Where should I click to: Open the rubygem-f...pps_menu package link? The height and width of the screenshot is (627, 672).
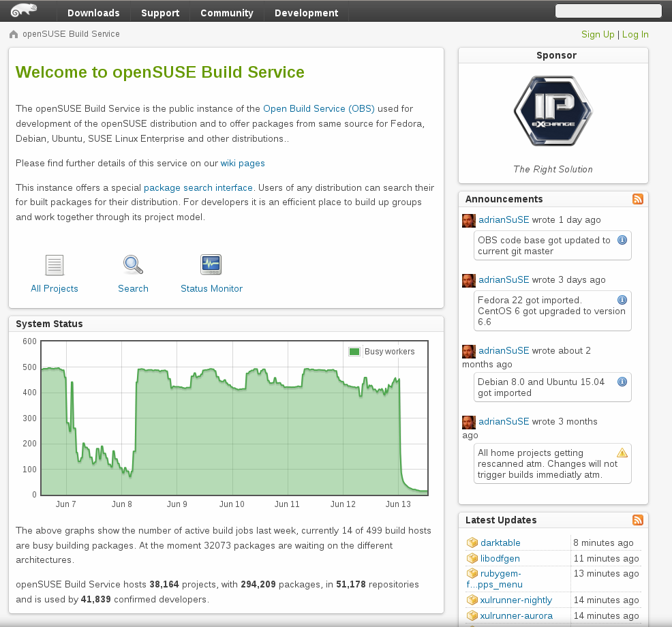coord(495,579)
